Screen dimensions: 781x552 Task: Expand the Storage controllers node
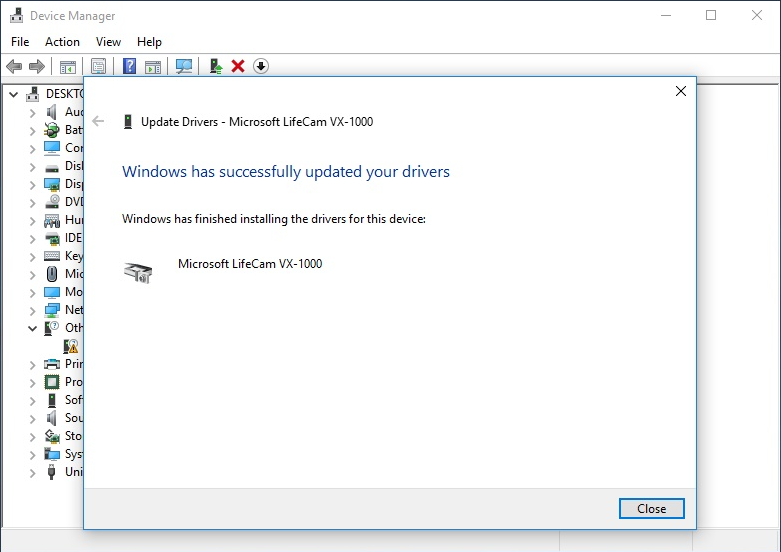(x=32, y=436)
